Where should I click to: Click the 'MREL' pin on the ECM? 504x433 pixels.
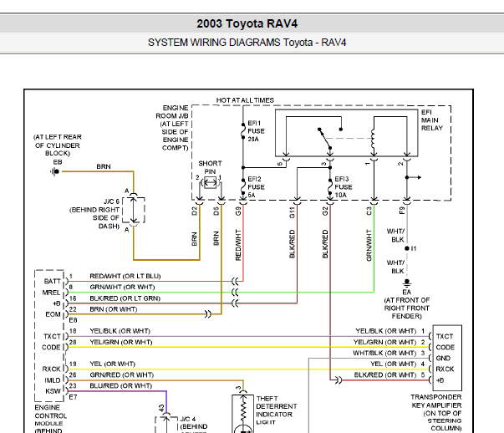[51, 293]
